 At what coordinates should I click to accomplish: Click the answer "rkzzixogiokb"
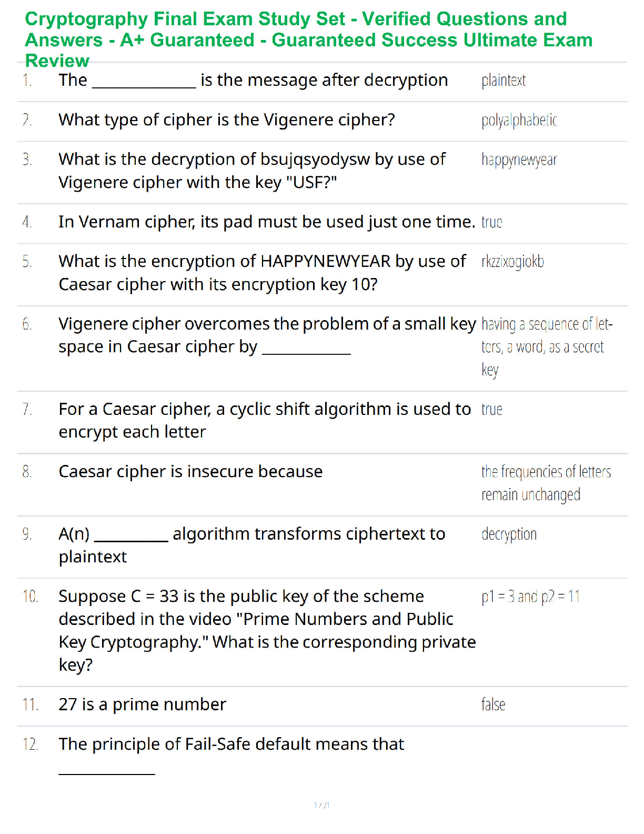point(512,262)
